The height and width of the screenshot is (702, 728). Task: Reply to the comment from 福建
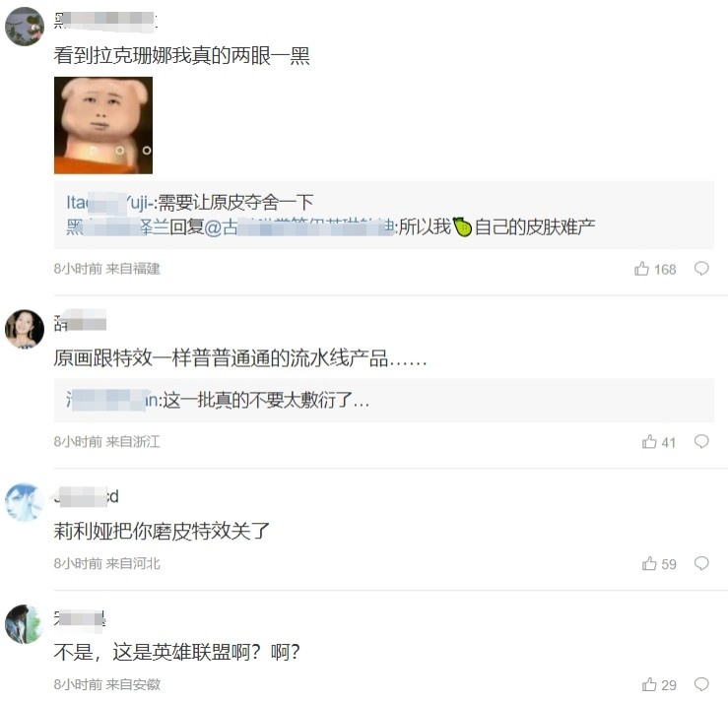701,269
